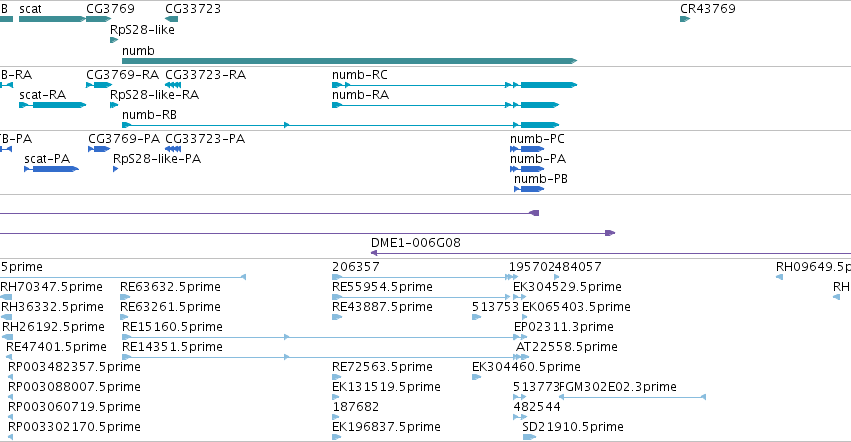
Task: Click the RpS28-like gene label
Action: [142, 29]
